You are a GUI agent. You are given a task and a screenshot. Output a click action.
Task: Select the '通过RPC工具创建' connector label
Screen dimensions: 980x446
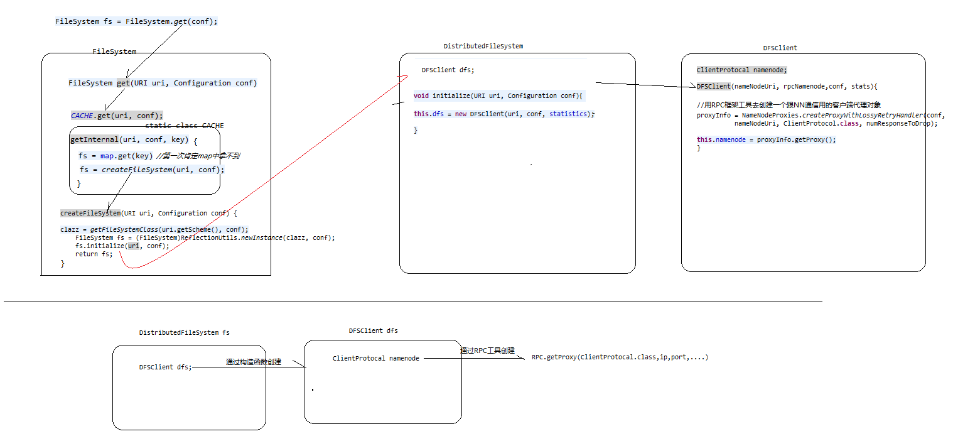point(487,351)
